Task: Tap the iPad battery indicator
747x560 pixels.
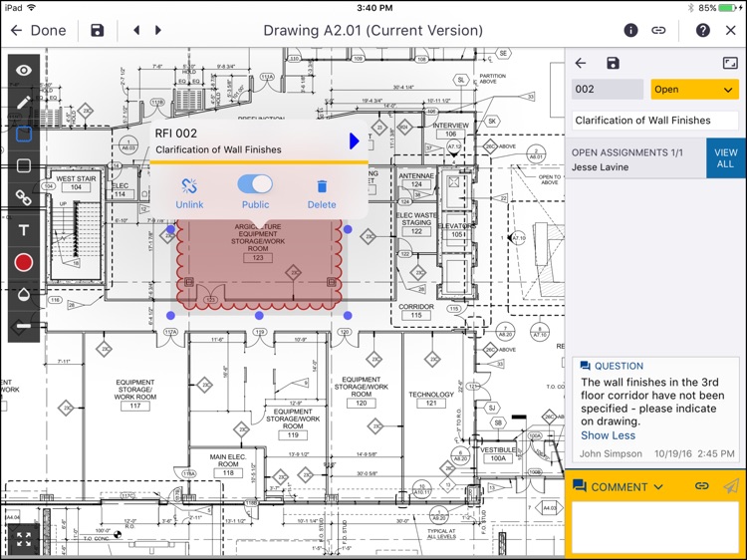Action: click(728, 8)
